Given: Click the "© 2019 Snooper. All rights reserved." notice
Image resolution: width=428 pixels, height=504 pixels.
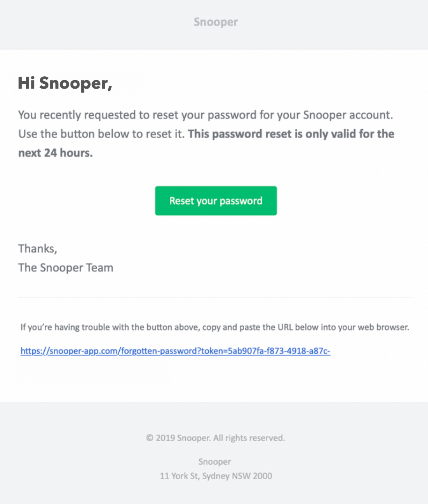Looking at the screenshot, I should 216,438.
